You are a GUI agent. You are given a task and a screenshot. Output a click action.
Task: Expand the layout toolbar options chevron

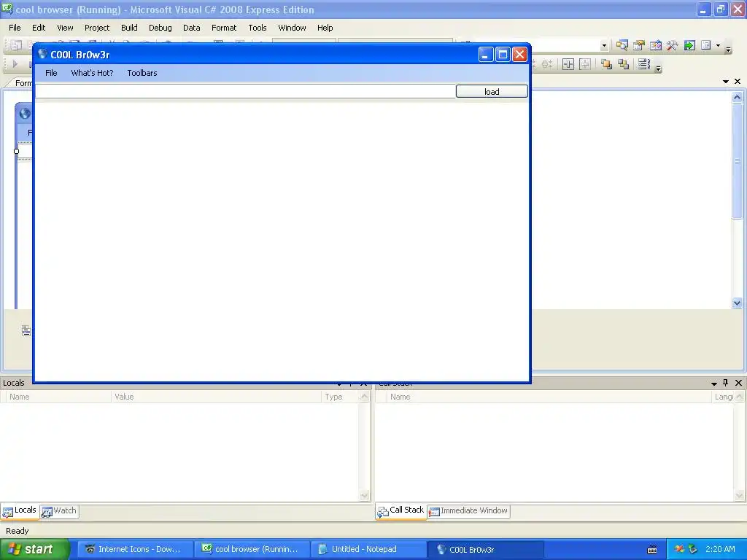point(659,68)
